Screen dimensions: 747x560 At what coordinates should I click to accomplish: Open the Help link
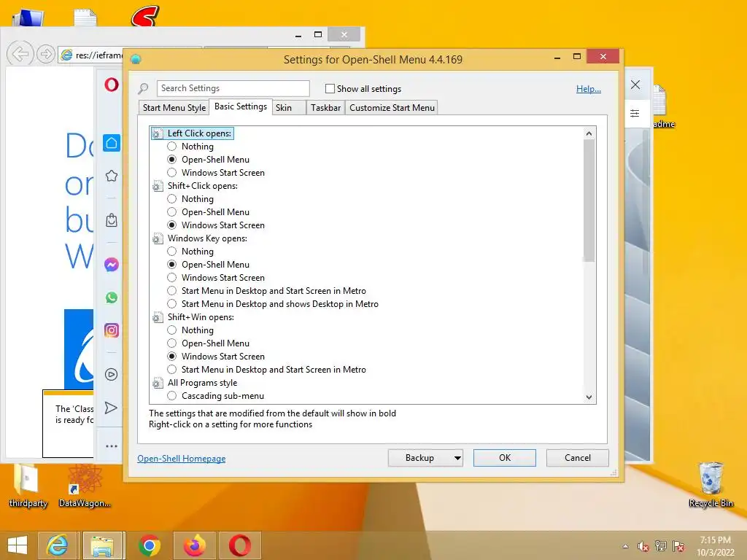tap(589, 89)
